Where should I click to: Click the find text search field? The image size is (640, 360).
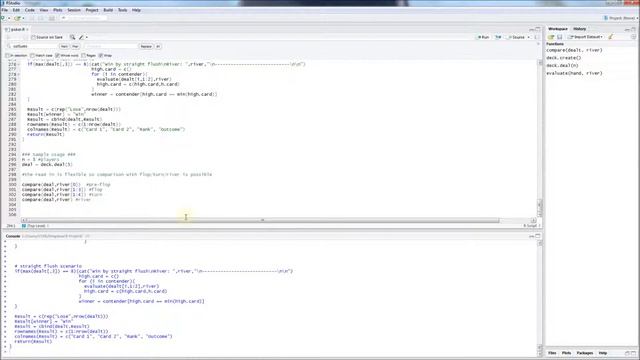pyautogui.click(x=33, y=46)
